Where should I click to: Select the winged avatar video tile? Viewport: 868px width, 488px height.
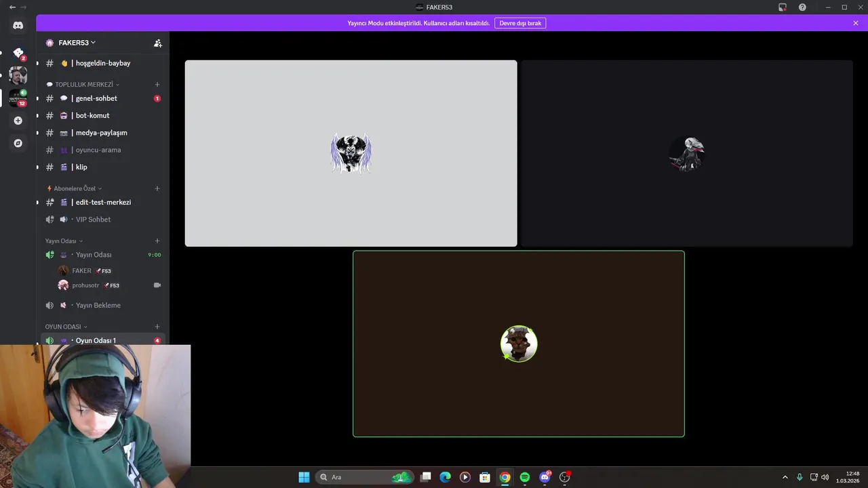[x=351, y=153]
